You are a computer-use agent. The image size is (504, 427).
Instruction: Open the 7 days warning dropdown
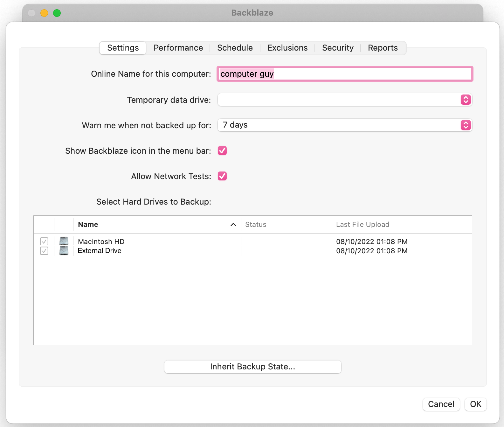pyautogui.click(x=345, y=125)
